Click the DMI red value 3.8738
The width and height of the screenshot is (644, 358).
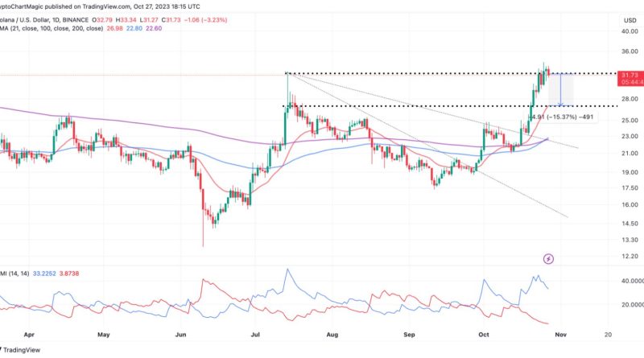click(69, 274)
